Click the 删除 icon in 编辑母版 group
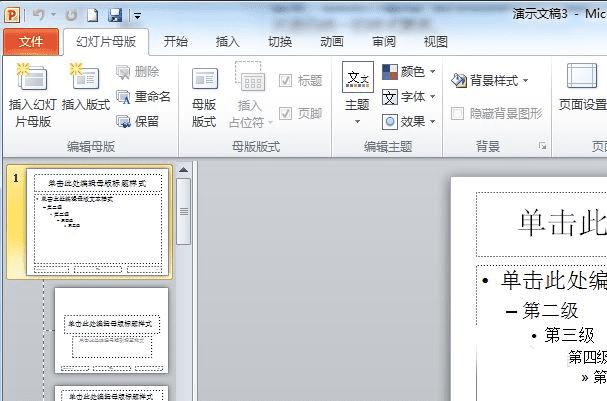This screenshot has width=607, height=401. [x=123, y=72]
